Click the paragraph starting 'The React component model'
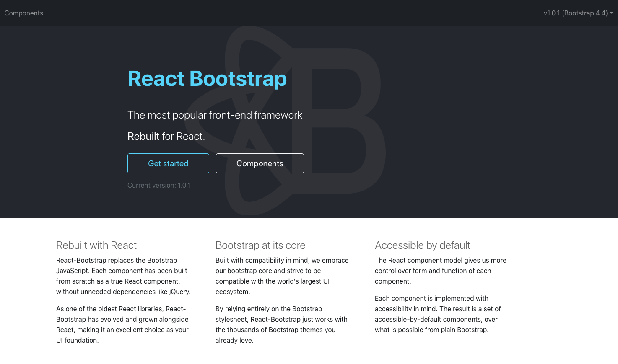Viewport: 618px width, 364px height. click(x=441, y=271)
